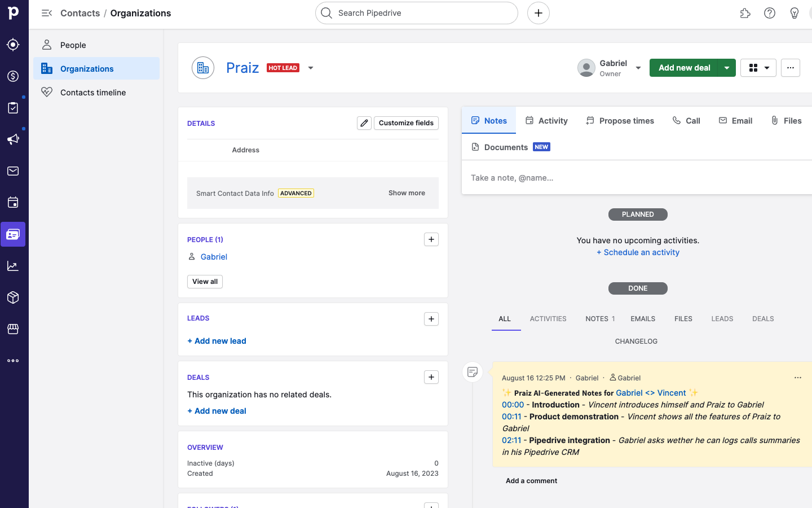Open the Help question mark icon
Screen dimensions: 812x508
point(770,13)
